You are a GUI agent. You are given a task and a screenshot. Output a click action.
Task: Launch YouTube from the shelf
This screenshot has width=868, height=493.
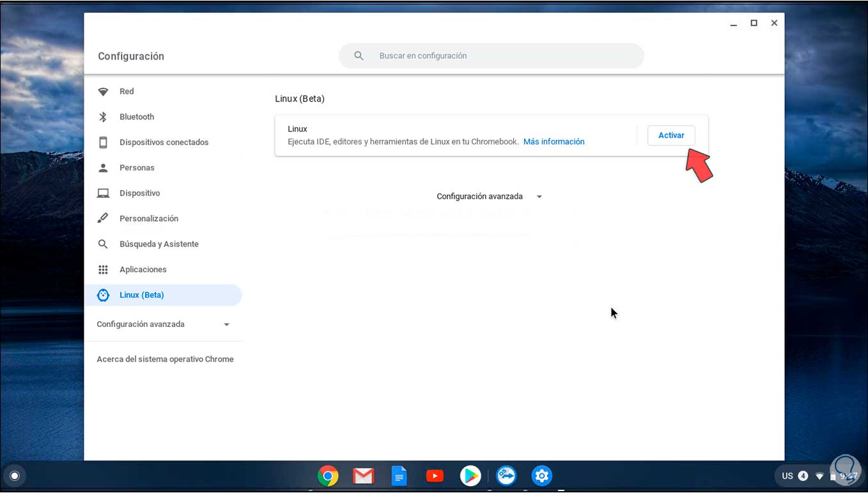(x=435, y=476)
